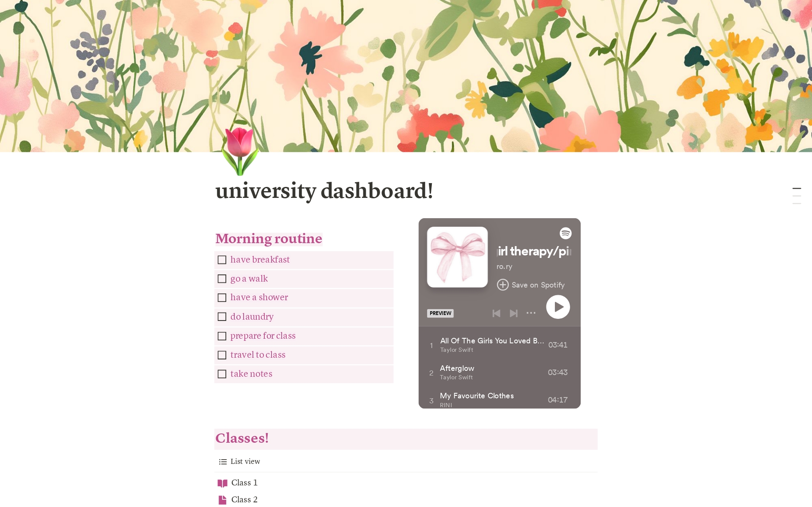Screen dimensions: 812x507
Task: Expand the Morning routine section
Action: [x=269, y=238]
